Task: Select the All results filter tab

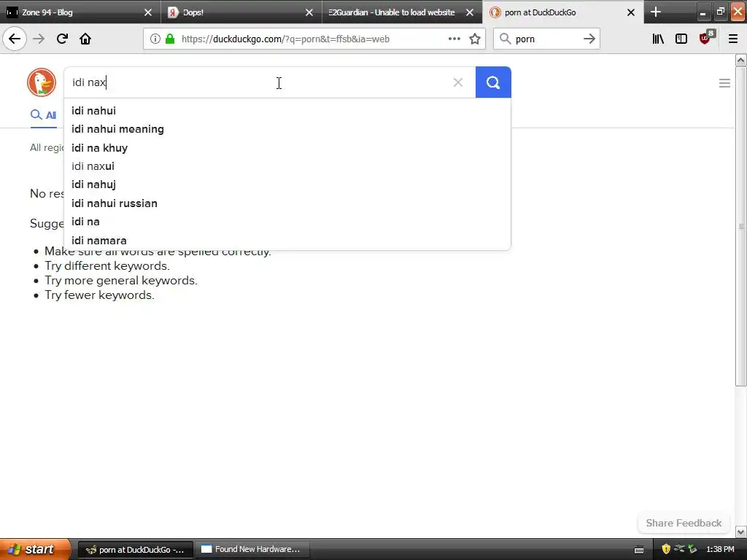Action: click(43, 114)
